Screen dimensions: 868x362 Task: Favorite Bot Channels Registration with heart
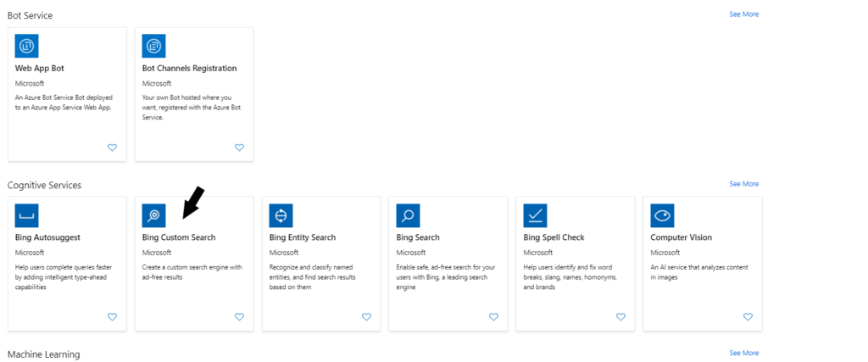pos(239,148)
